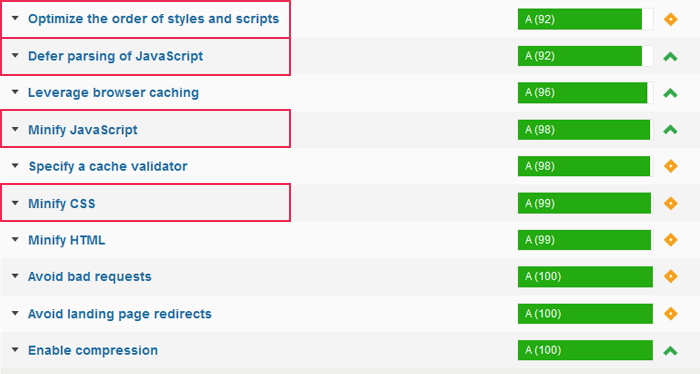The width and height of the screenshot is (700, 374).
Task: Click orange diamond icon for Optimize order row
Action: 671,19
